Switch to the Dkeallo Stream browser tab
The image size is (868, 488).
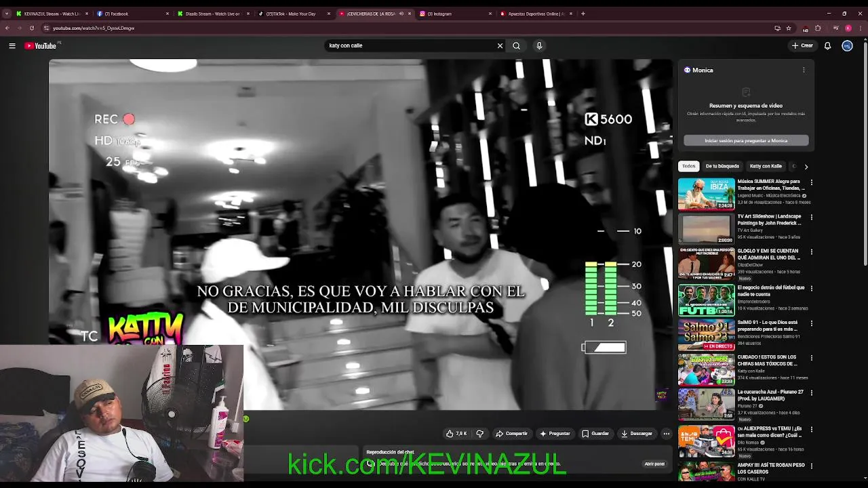(214, 14)
